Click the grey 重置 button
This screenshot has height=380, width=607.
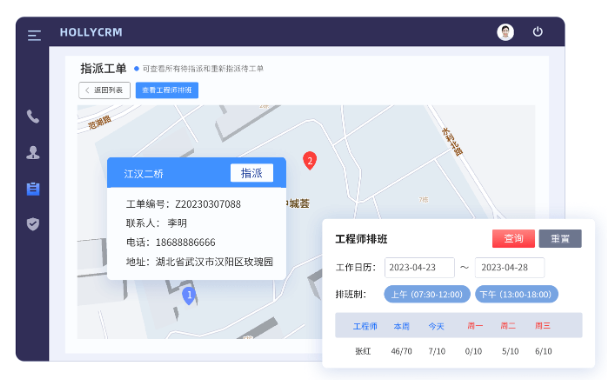560,238
